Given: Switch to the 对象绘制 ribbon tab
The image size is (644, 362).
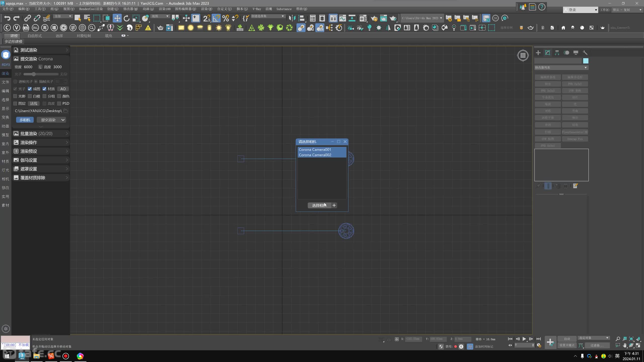Looking at the screenshot, I should [84, 36].
